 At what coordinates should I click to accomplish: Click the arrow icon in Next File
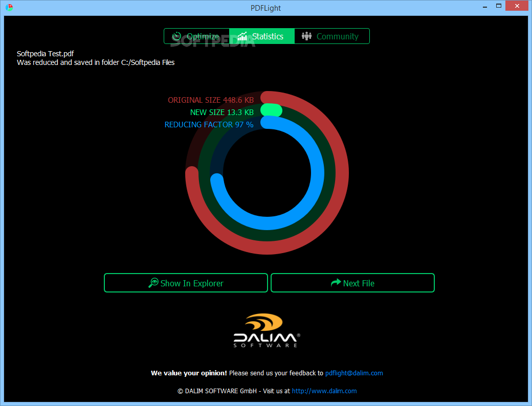click(336, 283)
